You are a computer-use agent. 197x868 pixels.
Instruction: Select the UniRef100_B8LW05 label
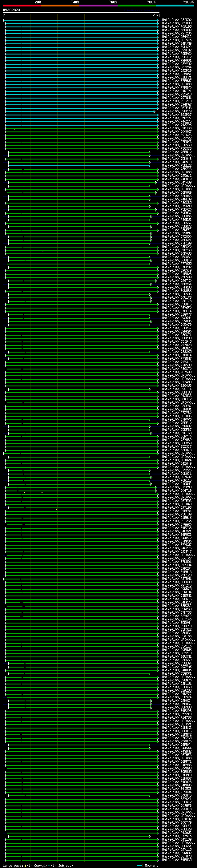pyautogui.click(x=176, y=216)
